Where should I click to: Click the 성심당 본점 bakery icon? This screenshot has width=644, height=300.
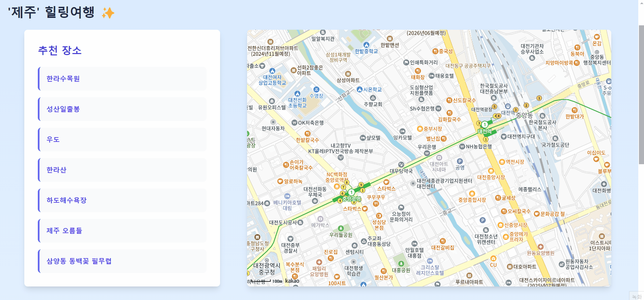(379, 216)
